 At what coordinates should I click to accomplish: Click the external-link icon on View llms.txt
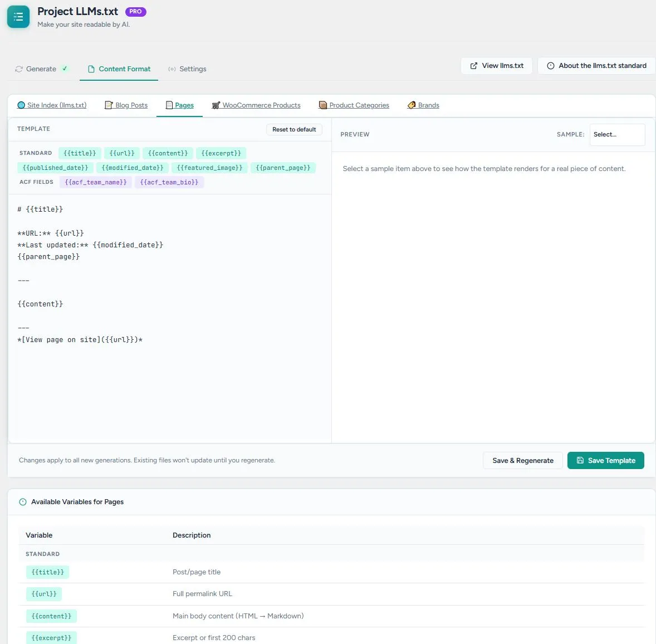coord(473,66)
